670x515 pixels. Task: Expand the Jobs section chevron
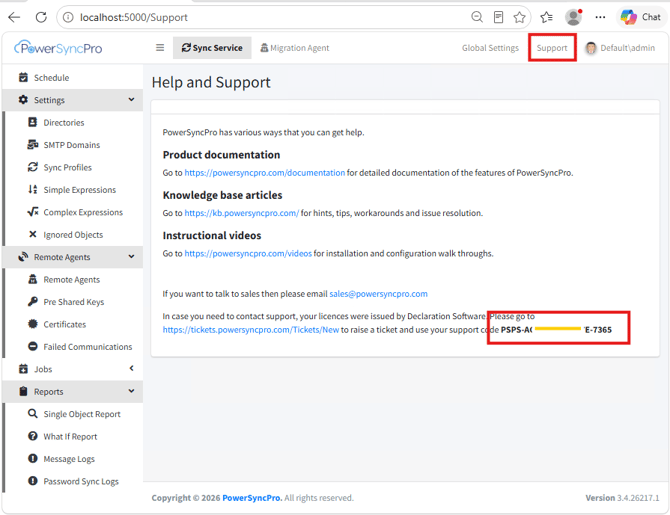click(x=131, y=368)
